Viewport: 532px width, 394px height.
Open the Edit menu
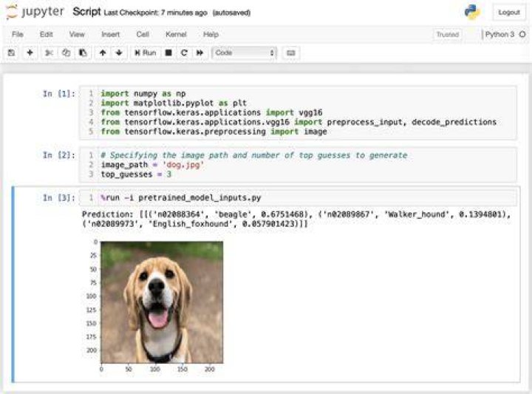pos(46,34)
